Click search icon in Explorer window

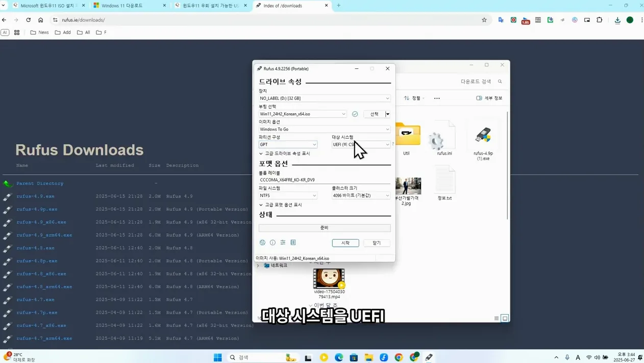pos(500,82)
